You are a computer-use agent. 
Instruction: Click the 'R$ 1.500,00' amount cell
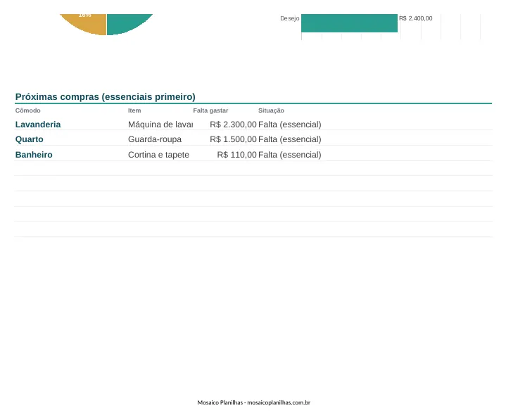click(x=233, y=139)
